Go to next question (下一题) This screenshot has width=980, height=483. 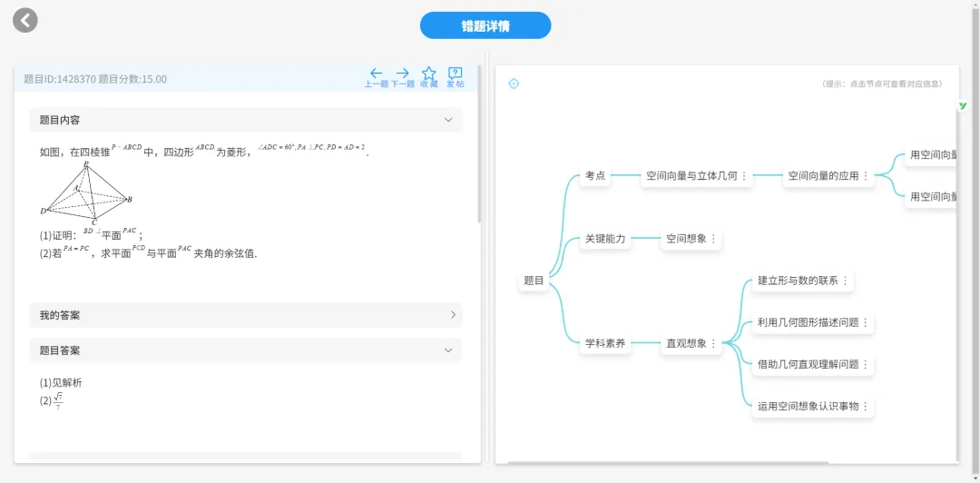(x=403, y=77)
